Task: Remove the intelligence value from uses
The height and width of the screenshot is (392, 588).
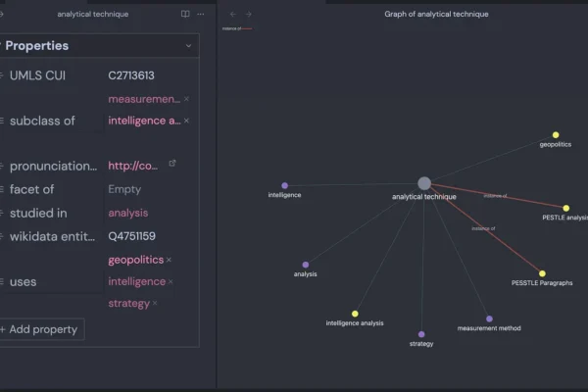Action: coord(171,281)
